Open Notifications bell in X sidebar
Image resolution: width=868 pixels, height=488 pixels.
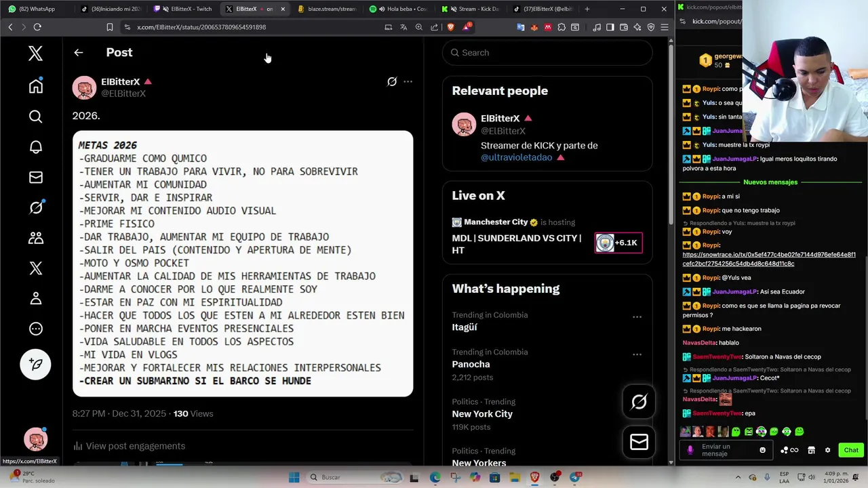click(x=36, y=147)
